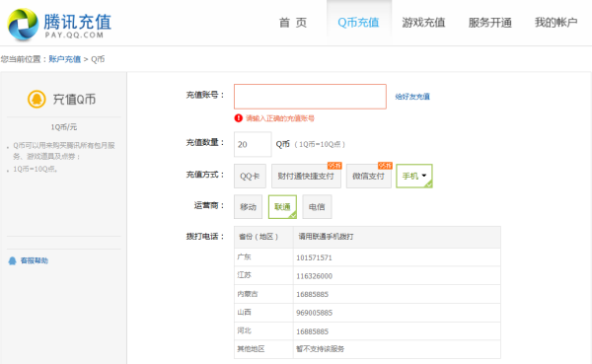Expand the 手机 payment dropdown
This screenshot has height=364, width=592.
pyautogui.click(x=414, y=176)
